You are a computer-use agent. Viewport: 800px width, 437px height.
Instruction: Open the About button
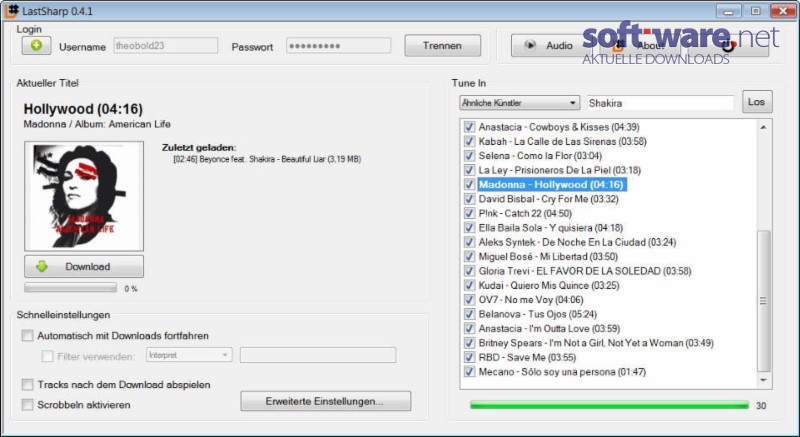click(x=642, y=45)
